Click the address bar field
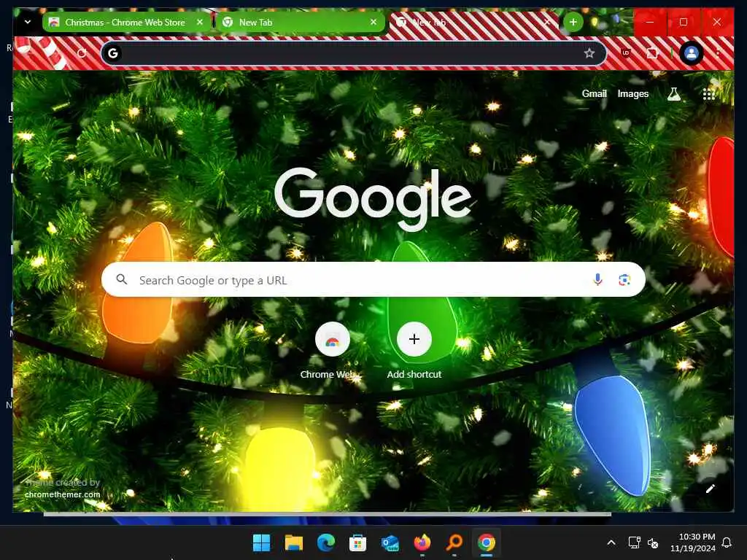Viewport: 747px width, 560px height. pyautogui.click(x=354, y=52)
